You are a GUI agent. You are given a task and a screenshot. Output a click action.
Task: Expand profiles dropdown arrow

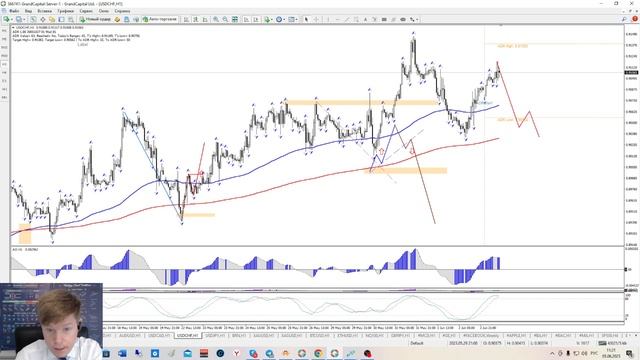pyautogui.click(x=24, y=19)
